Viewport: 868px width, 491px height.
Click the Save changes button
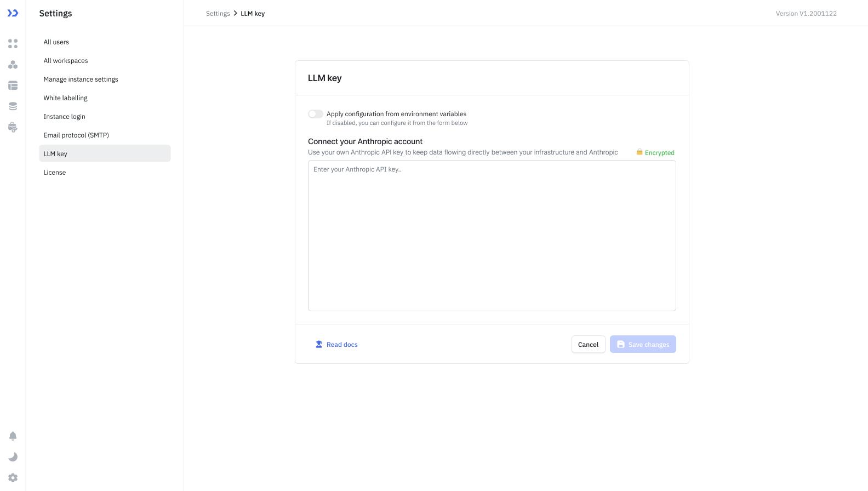tap(643, 345)
